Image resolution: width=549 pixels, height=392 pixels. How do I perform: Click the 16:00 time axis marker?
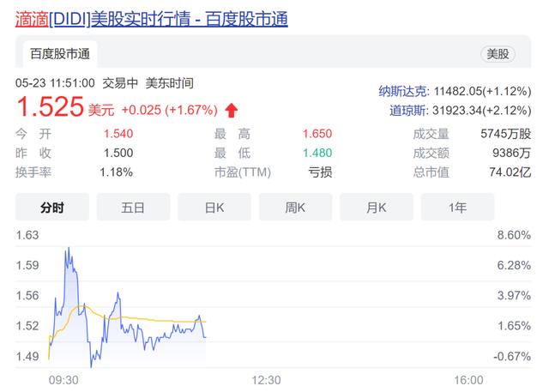click(x=468, y=378)
